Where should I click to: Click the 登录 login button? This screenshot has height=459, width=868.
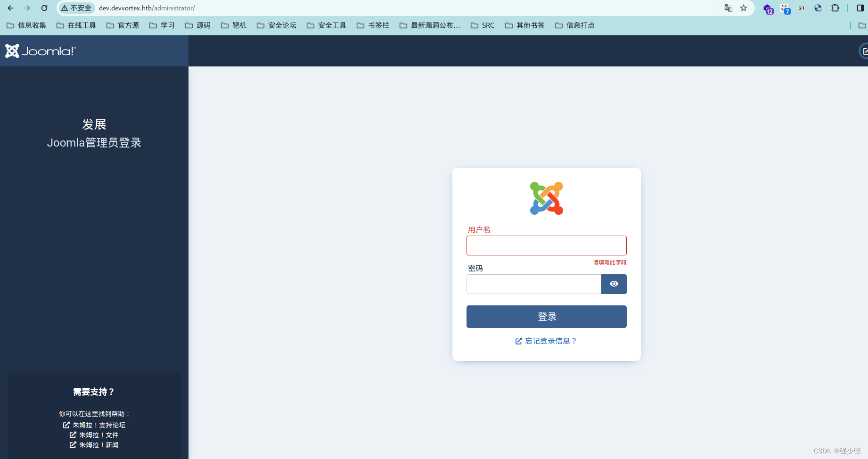[547, 317]
